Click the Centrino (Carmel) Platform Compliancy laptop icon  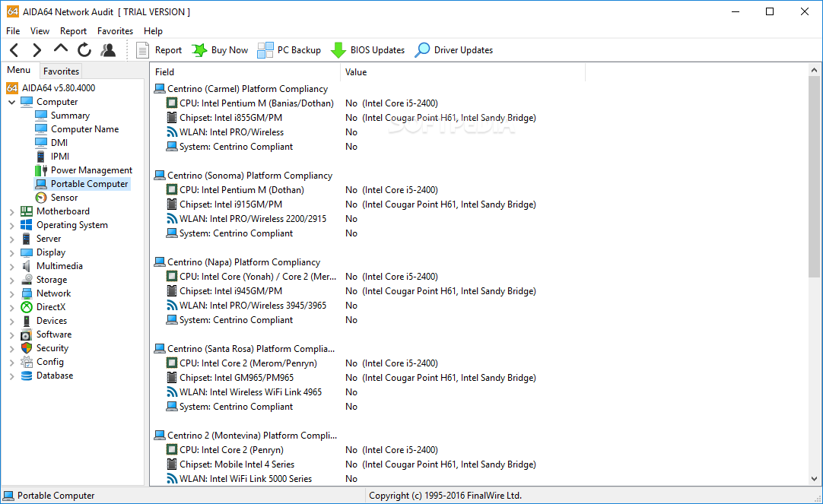pyautogui.click(x=160, y=89)
